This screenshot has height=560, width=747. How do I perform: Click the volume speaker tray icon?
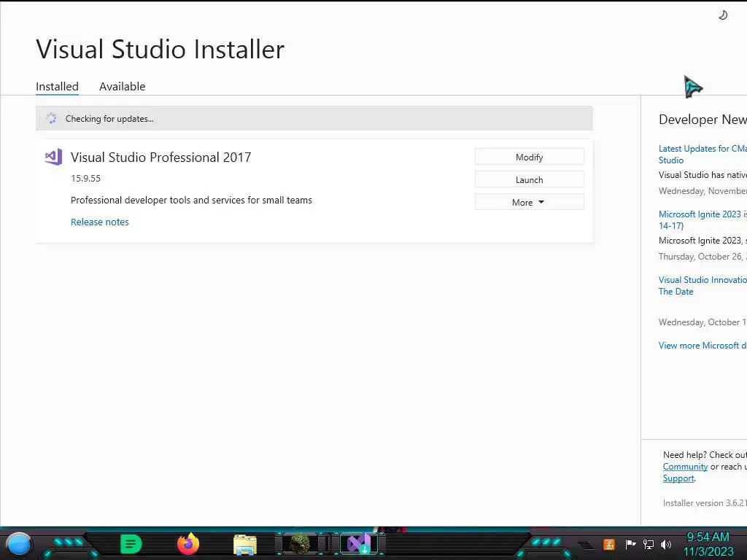[666, 544]
